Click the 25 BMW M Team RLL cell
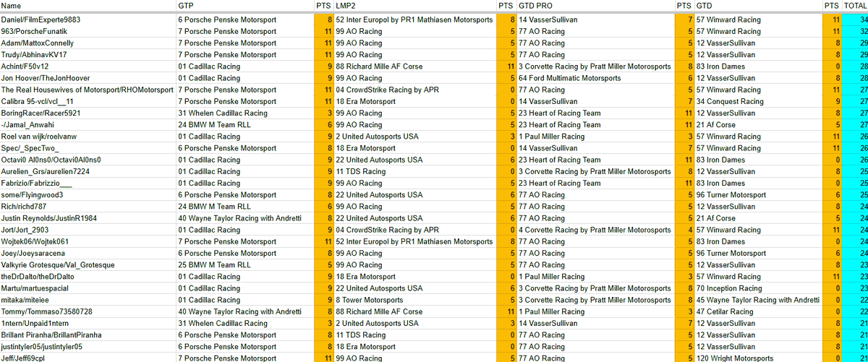 tap(246, 265)
